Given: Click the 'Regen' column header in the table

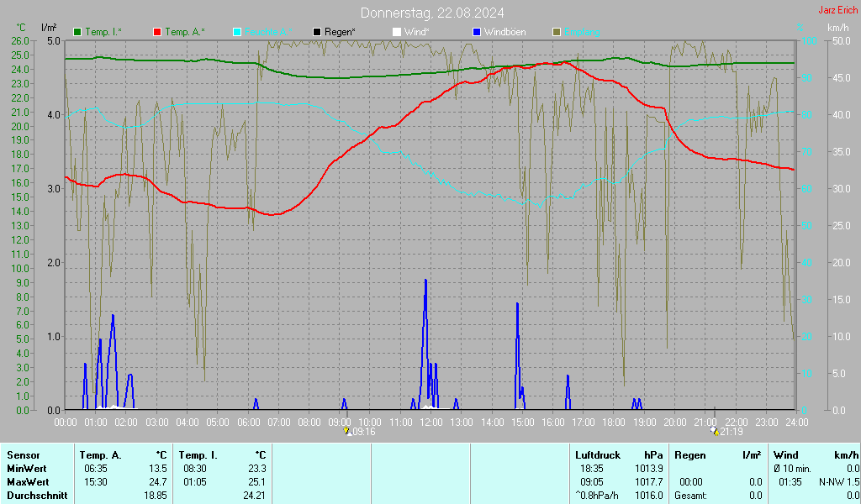Looking at the screenshot, I should click(689, 455).
